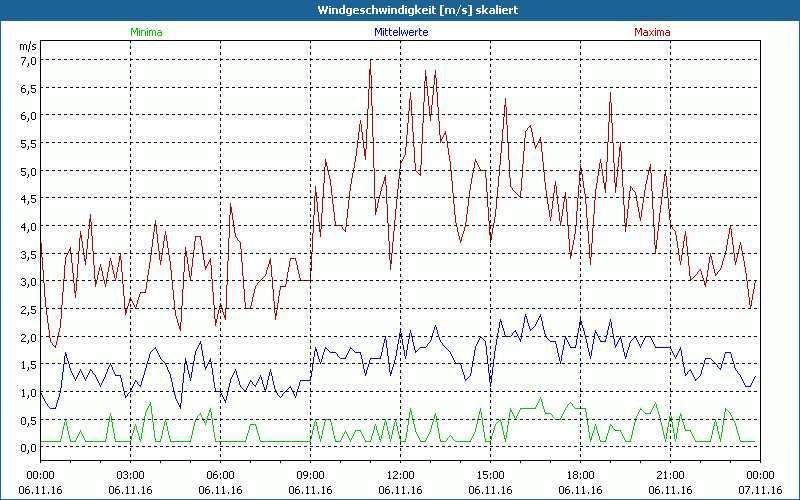The image size is (800, 500).
Task: Click the 0,0 y-axis tick label
Action: coord(27,448)
